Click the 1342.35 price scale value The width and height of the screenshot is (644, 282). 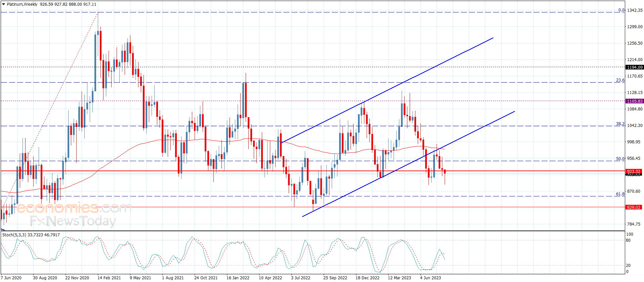(635, 10)
